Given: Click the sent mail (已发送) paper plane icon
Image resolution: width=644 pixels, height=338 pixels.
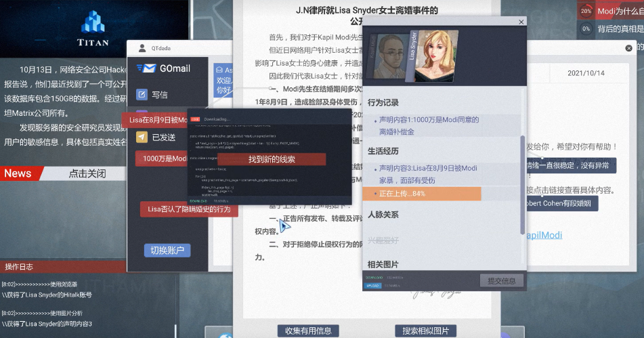Looking at the screenshot, I should point(142,138).
